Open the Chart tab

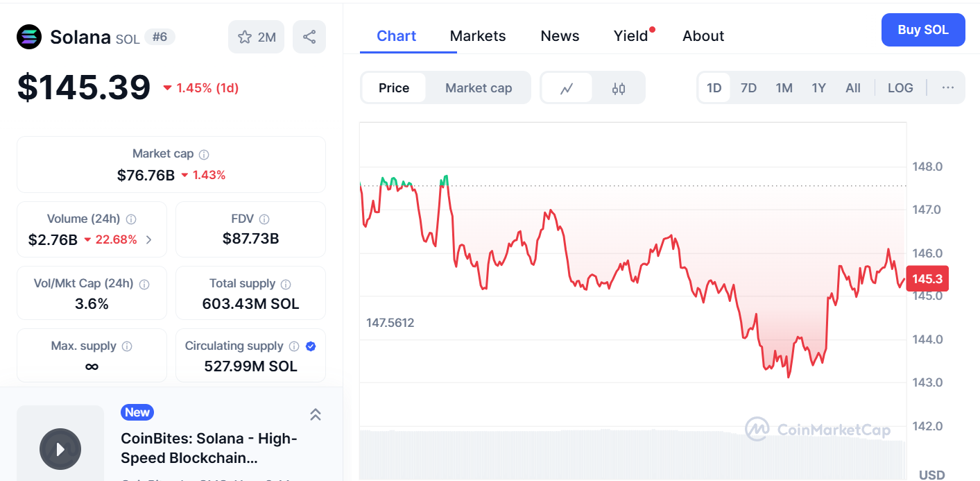click(x=396, y=36)
